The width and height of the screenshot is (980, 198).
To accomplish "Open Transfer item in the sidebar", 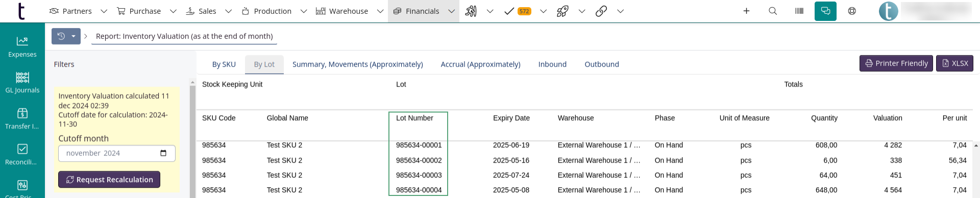I will (x=22, y=119).
